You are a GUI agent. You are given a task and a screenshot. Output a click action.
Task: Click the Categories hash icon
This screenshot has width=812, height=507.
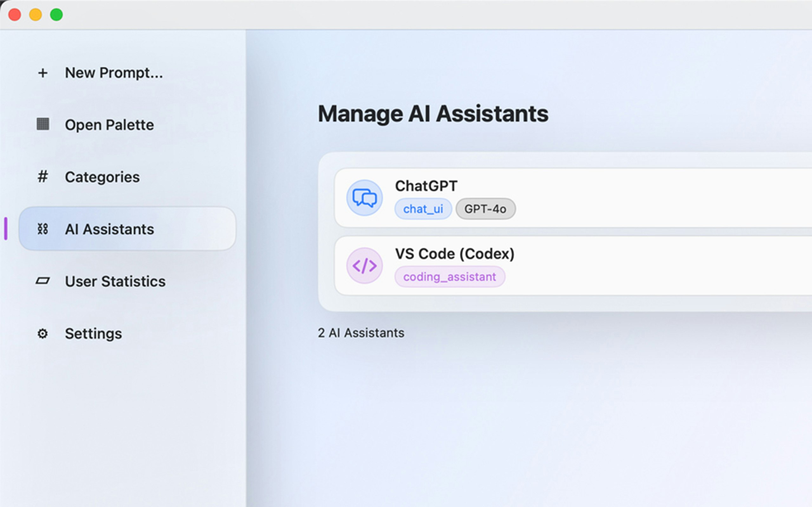pos(43,177)
